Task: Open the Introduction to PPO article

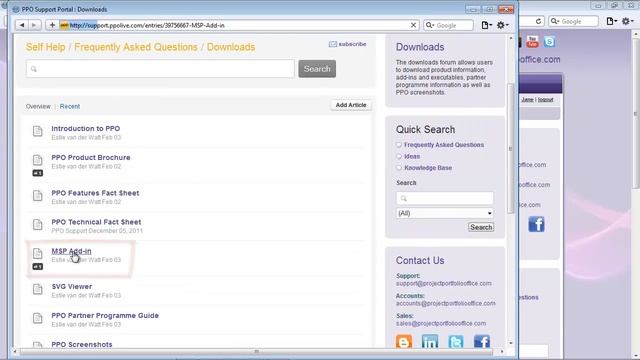Action: point(86,128)
